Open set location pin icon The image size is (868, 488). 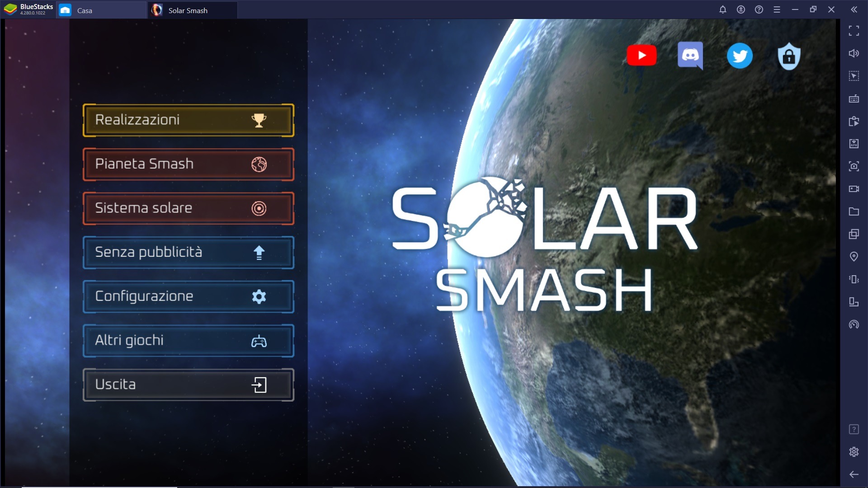tap(854, 257)
